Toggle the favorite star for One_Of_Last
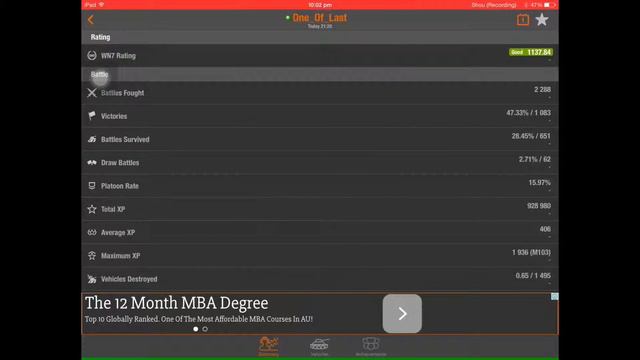The image size is (640, 360). click(542, 20)
